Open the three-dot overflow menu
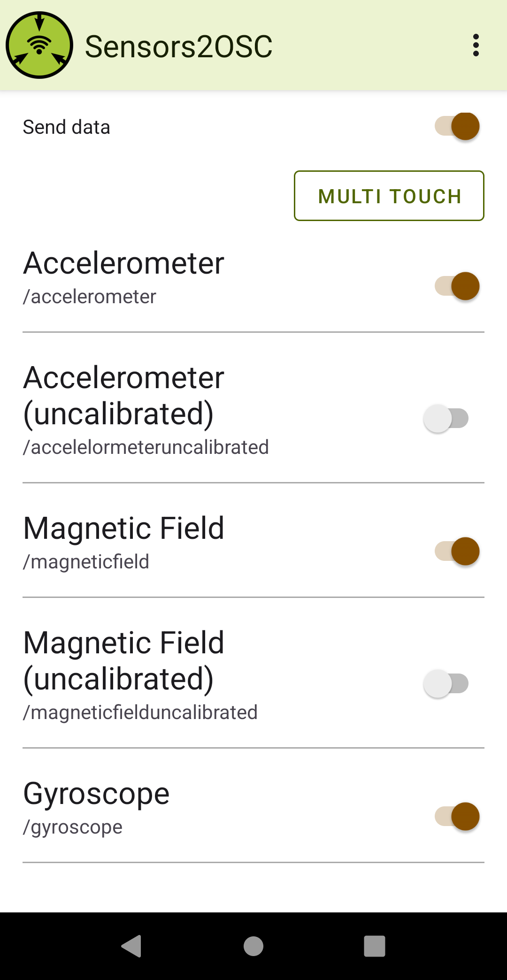 tap(476, 45)
